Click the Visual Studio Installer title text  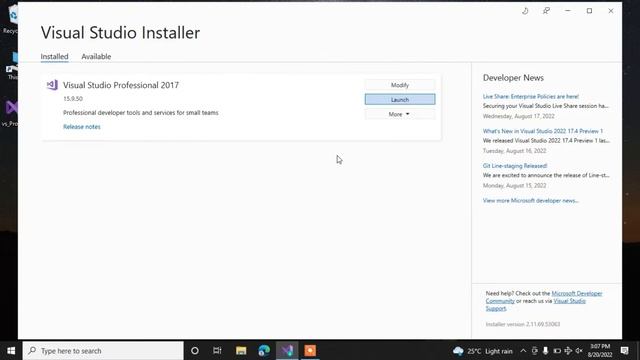tap(120, 33)
